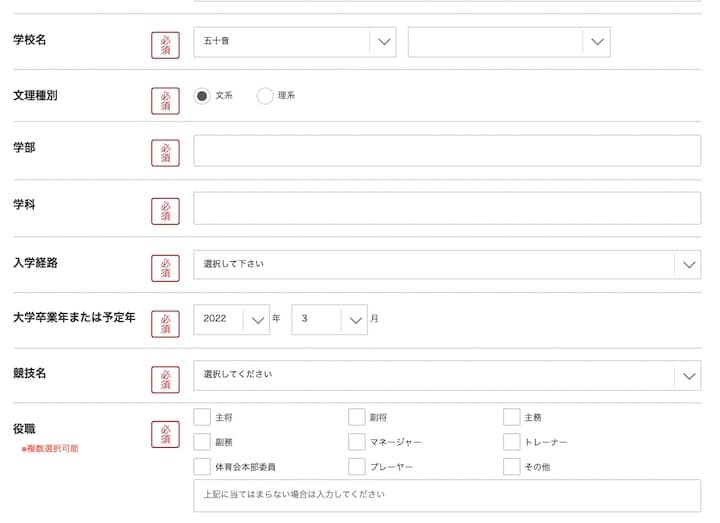The width and height of the screenshot is (720, 523).
Task: Expand the 入学経路 dropdown
Action: pos(446,264)
